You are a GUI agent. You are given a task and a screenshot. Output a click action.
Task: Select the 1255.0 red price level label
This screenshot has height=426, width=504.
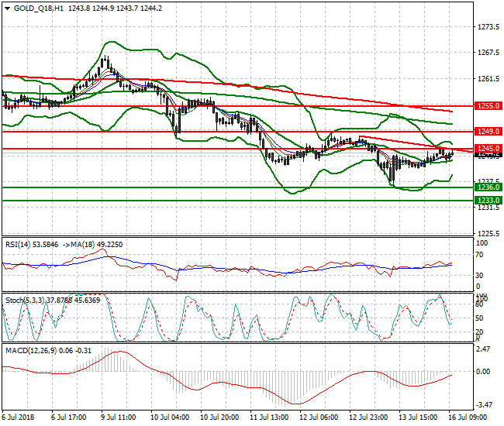[x=488, y=106]
